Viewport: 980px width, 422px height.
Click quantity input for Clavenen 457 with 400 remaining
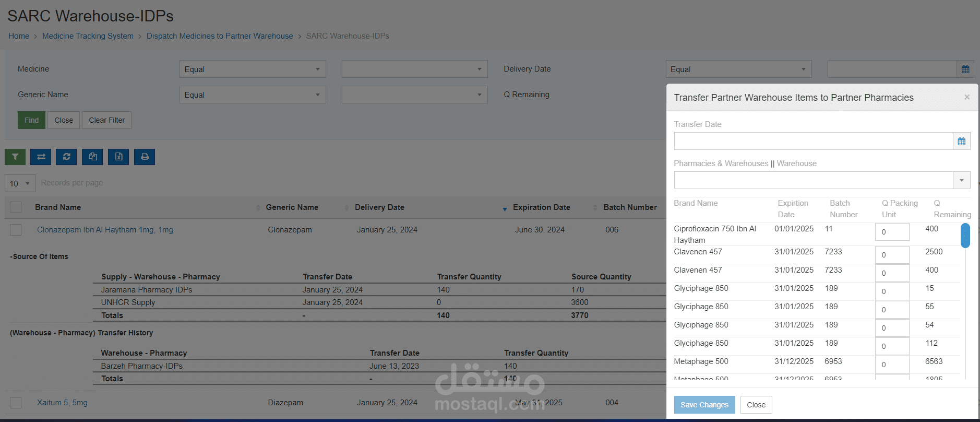(x=892, y=273)
